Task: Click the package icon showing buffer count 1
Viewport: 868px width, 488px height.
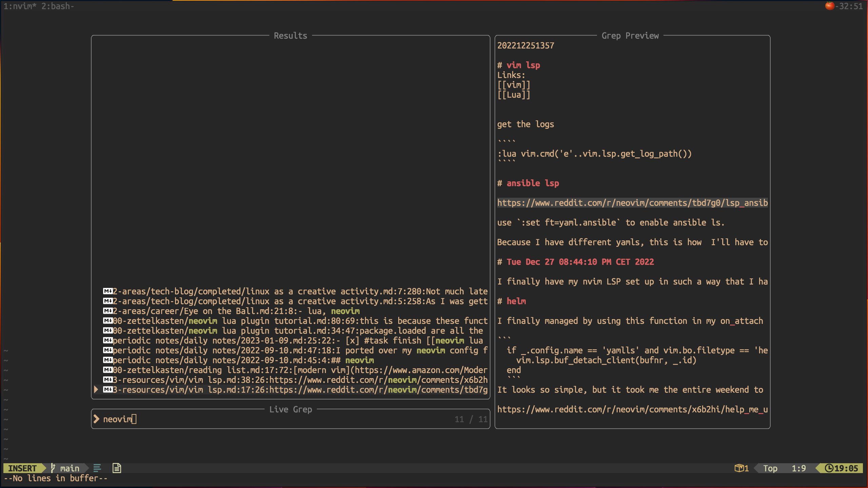Action: (741, 468)
